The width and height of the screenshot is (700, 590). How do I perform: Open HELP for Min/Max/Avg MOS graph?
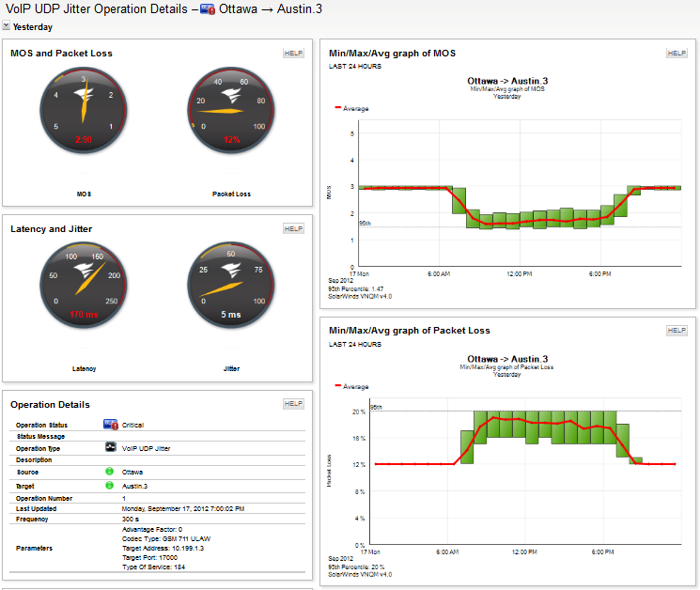point(677,54)
